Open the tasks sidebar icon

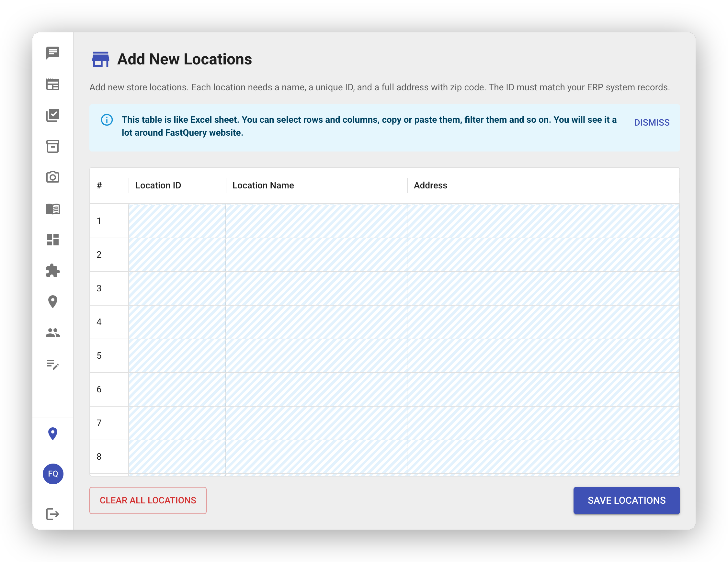(52, 116)
